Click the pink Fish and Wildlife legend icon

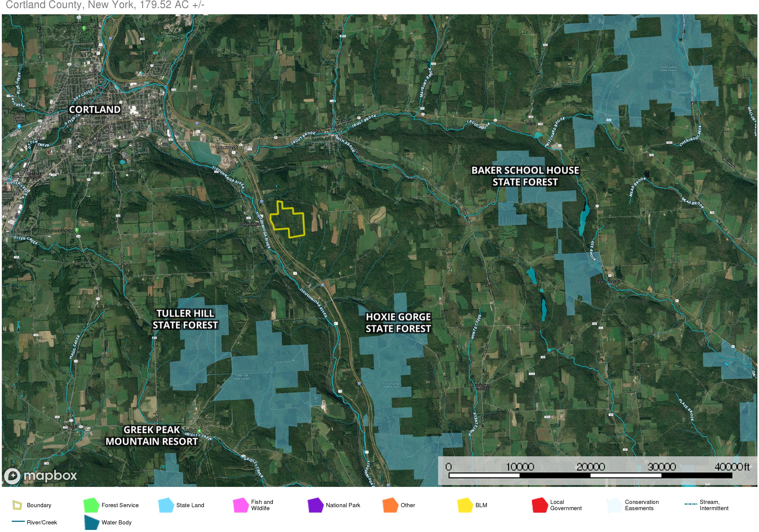(241, 505)
